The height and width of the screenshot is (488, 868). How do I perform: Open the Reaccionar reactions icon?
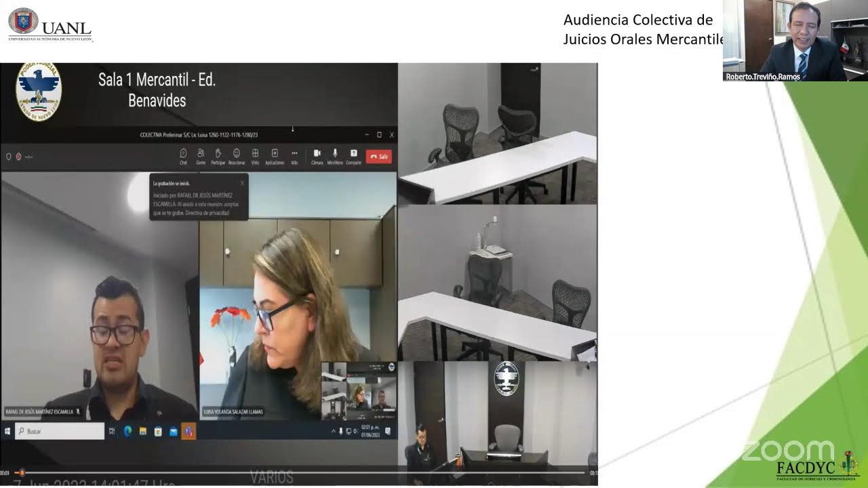click(x=237, y=156)
